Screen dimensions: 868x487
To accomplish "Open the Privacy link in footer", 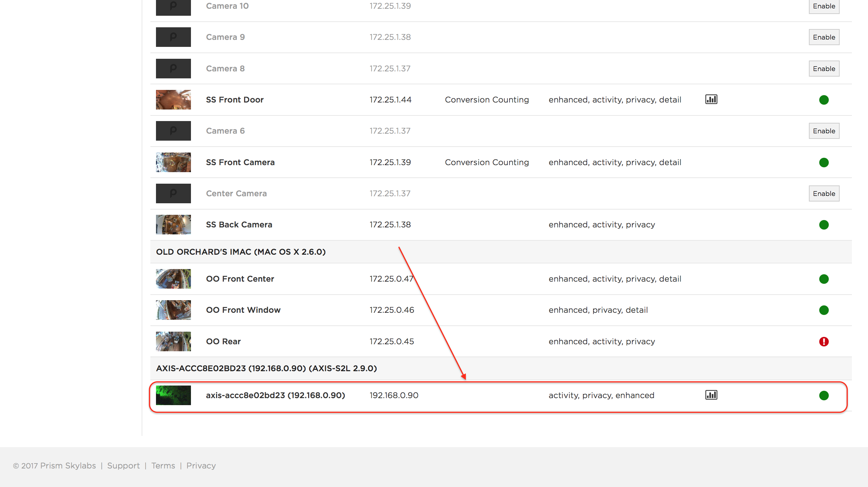I will pyautogui.click(x=201, y=466).
